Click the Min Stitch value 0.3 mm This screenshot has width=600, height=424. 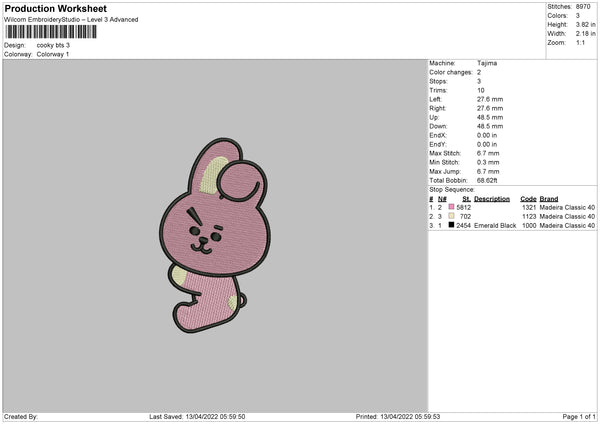(488, 162)
